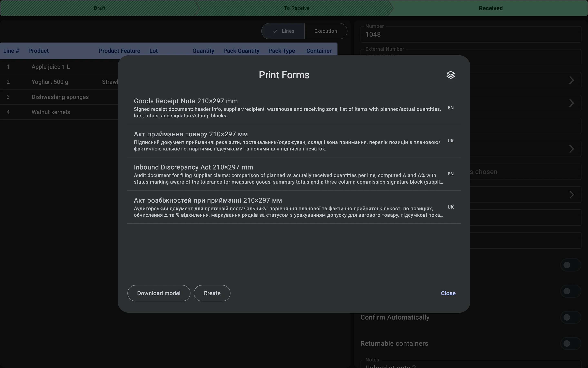The width and height of the screenshot is (588, 368).
Task: Close the Print Forms dialog
Action: click(448, 293)
